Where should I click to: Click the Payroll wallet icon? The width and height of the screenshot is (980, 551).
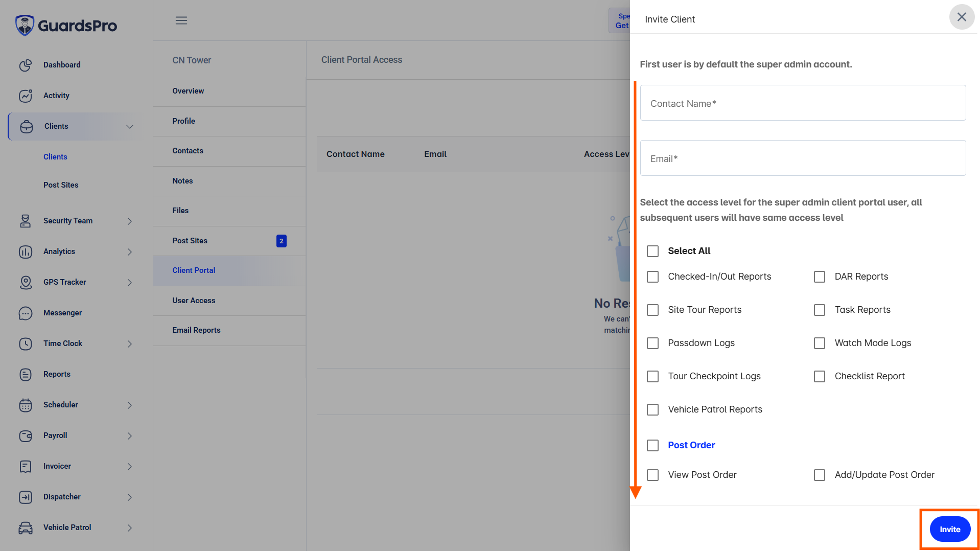pos(26,435)
